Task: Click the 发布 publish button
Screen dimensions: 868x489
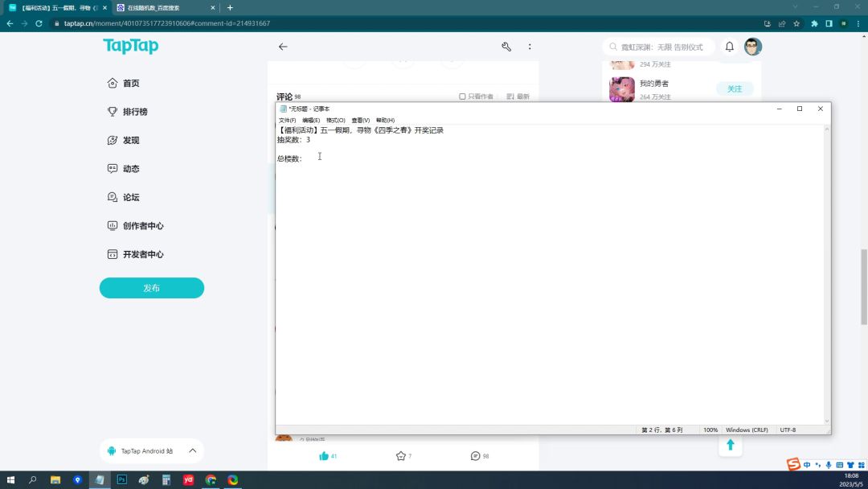Action: pos(152,288)
